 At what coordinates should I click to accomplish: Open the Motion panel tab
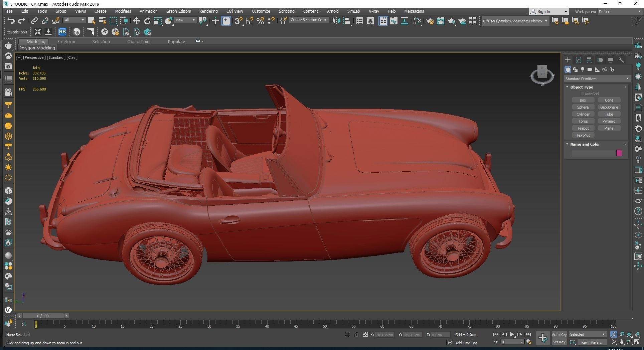[x=600, y=60]
